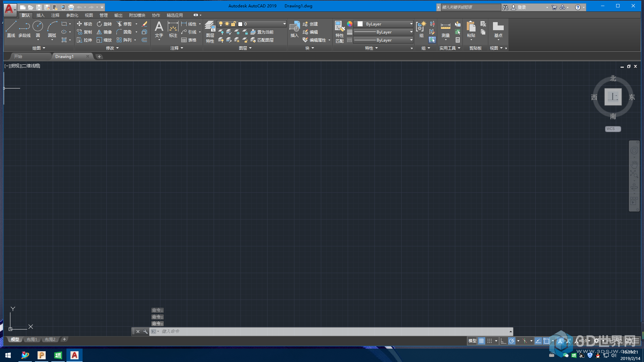Click the Copy (复制) tool

(84, 32)
